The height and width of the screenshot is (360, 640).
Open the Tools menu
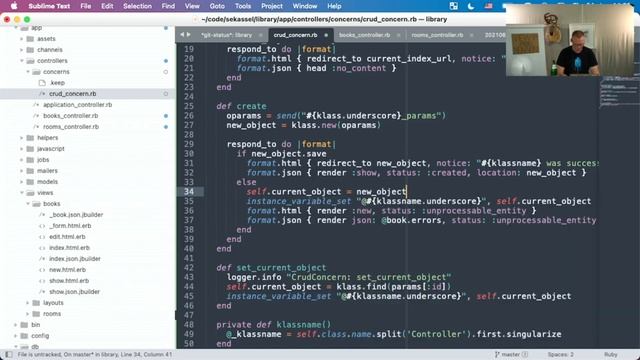tap(242, 6)
